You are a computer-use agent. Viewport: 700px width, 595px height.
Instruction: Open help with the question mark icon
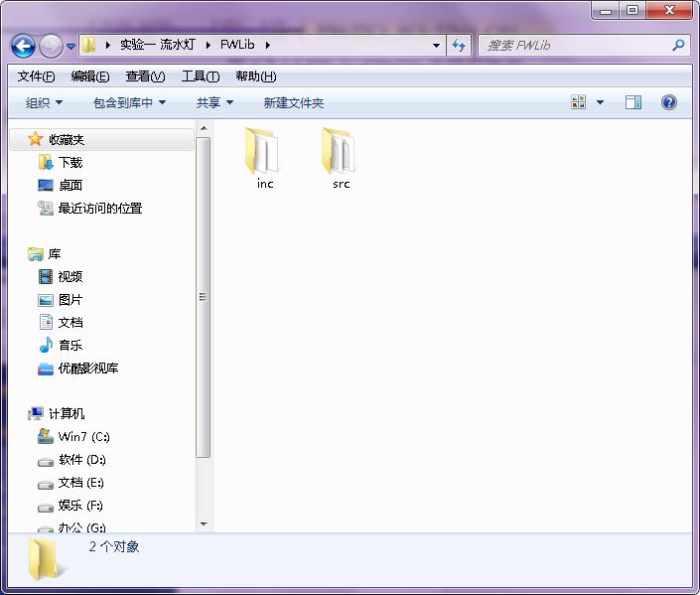tap(669, 102)
